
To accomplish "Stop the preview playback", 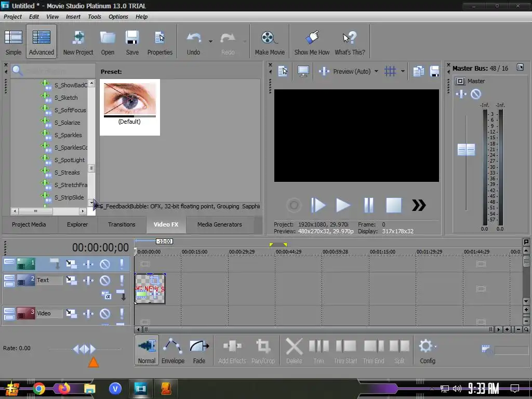I will click(394, 205).
